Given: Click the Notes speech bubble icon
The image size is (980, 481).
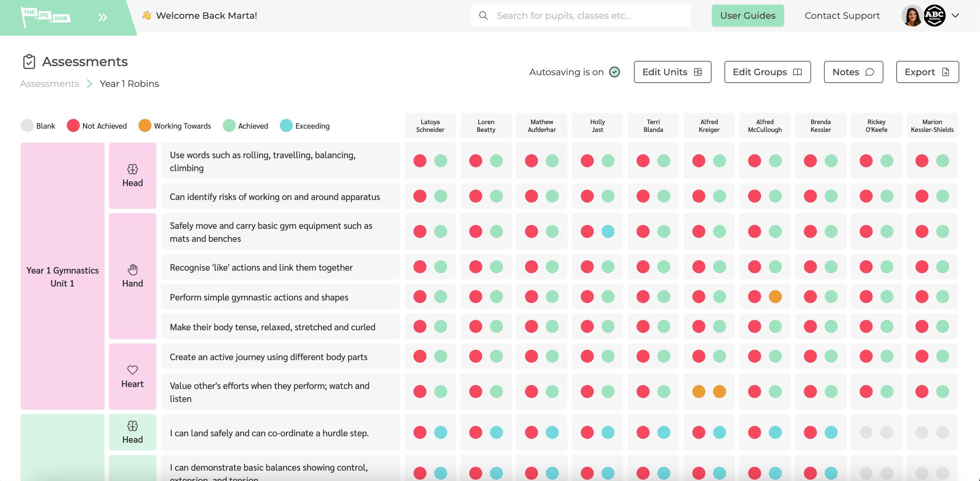Looking at the screenshot, I should pos(869,72).
